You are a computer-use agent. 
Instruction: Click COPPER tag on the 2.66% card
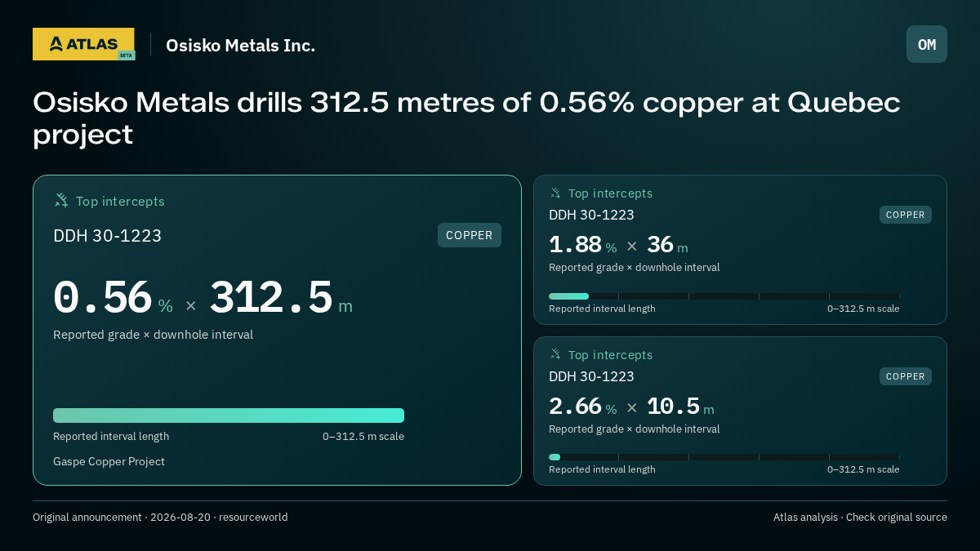point(906,376)
